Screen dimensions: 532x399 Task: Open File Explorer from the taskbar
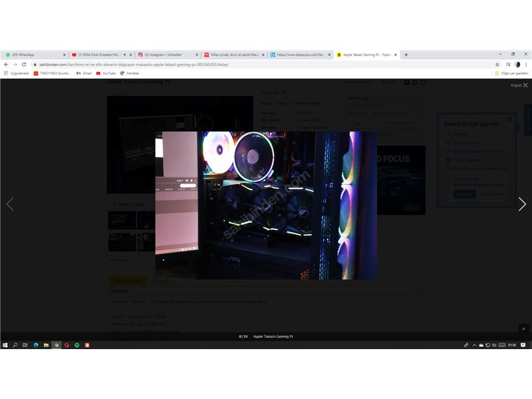46,345
